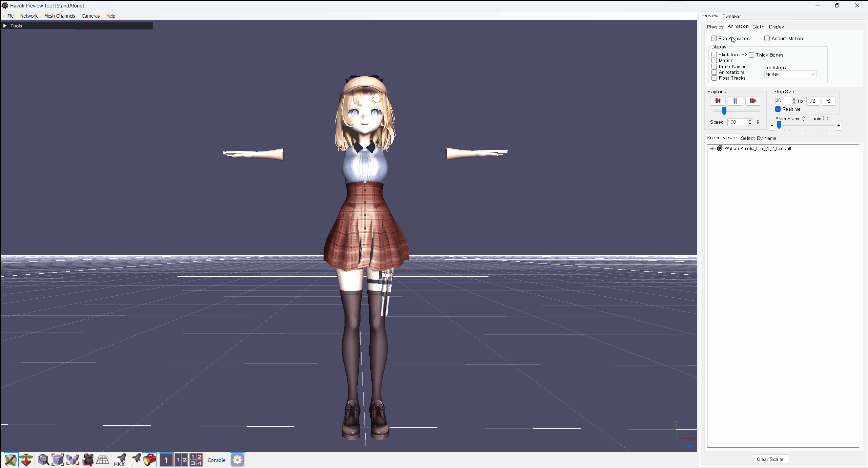
Task: Enable the Float Tracks checkbox
Action: pos(714,78)
